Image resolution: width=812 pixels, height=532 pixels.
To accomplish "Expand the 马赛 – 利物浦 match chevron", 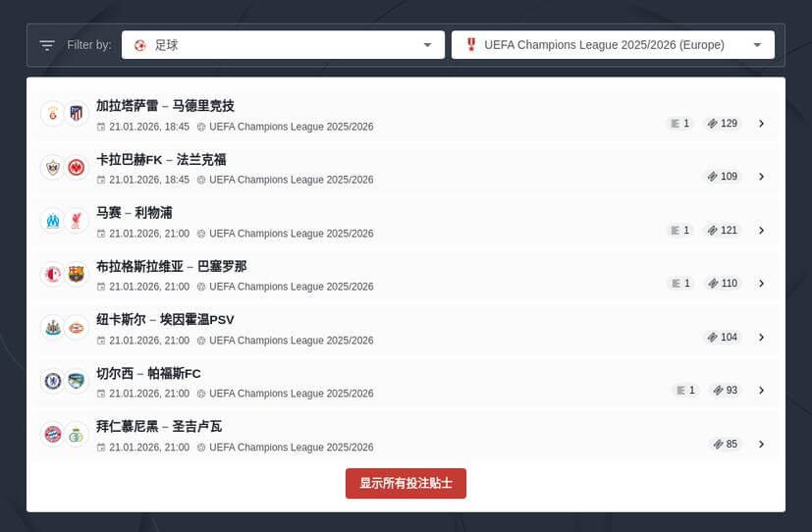I will (x=761, y=231).
